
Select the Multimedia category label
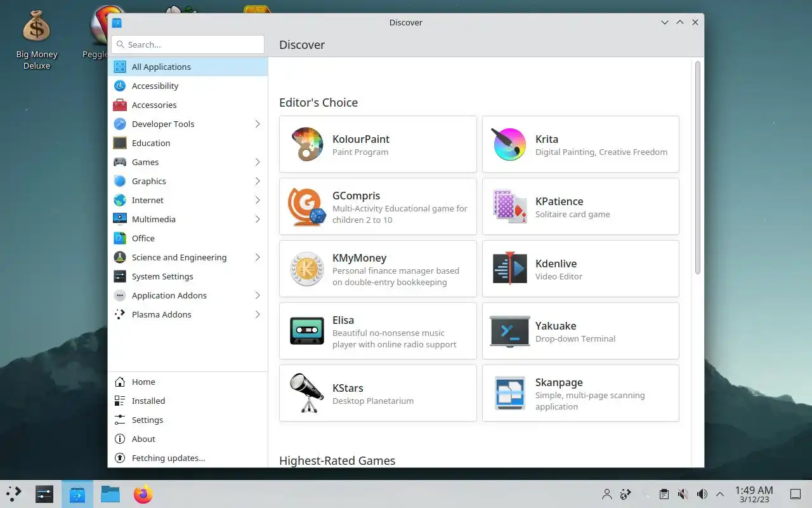(154, 219)
